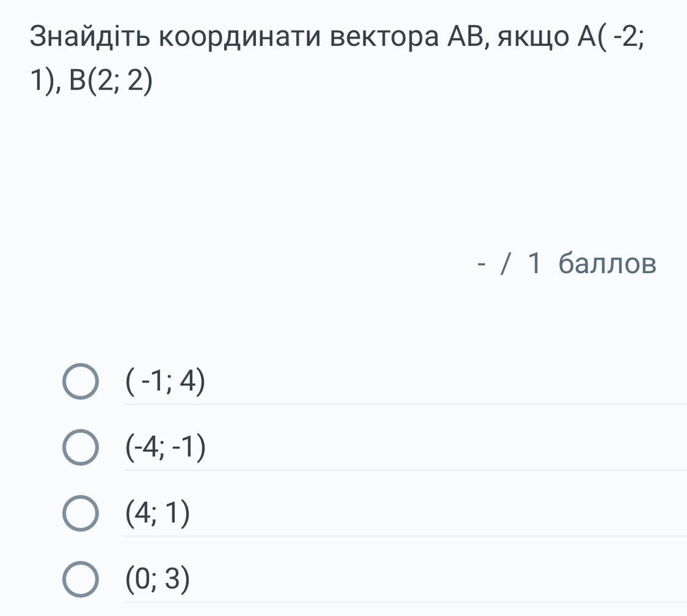The height and width of the screenshot is (616, 687).
Task: Click the word "вектора" in the question
Action: click(385, 38)
